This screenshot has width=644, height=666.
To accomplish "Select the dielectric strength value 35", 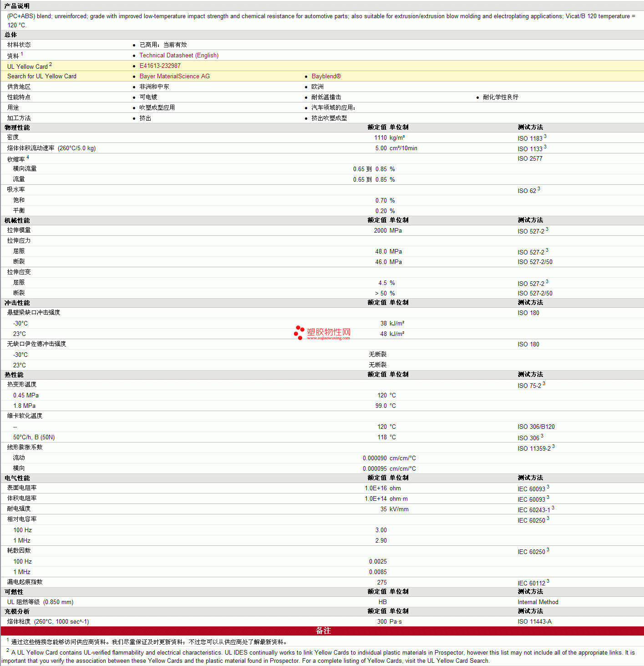I will (384, 509).
